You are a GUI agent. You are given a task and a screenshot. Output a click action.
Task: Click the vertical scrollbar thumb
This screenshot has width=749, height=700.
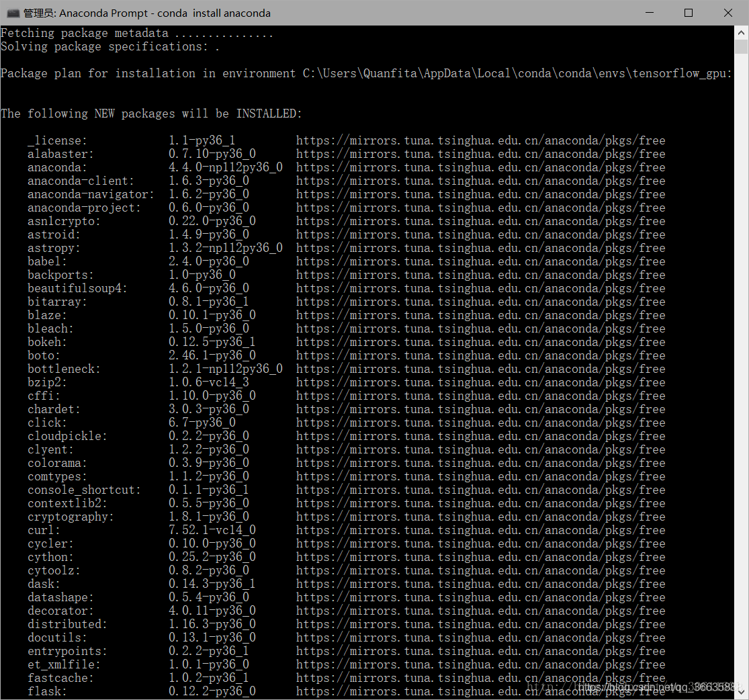point(742,47)
